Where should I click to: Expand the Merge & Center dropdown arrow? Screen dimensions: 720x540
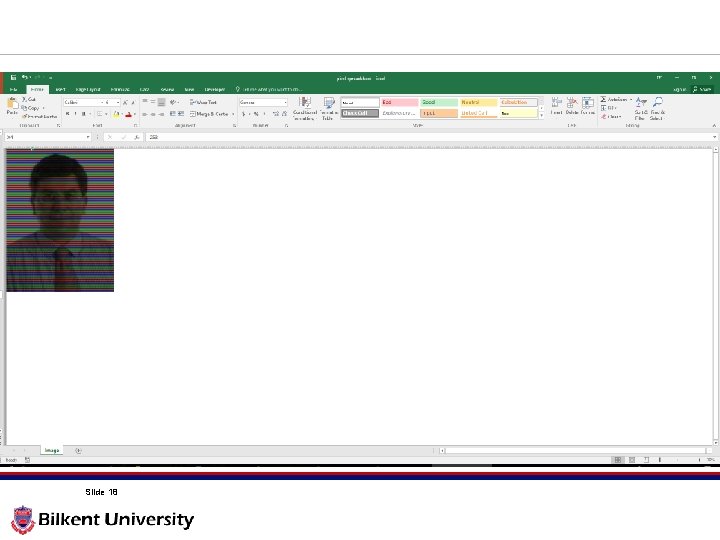click(x=233, y=114)
